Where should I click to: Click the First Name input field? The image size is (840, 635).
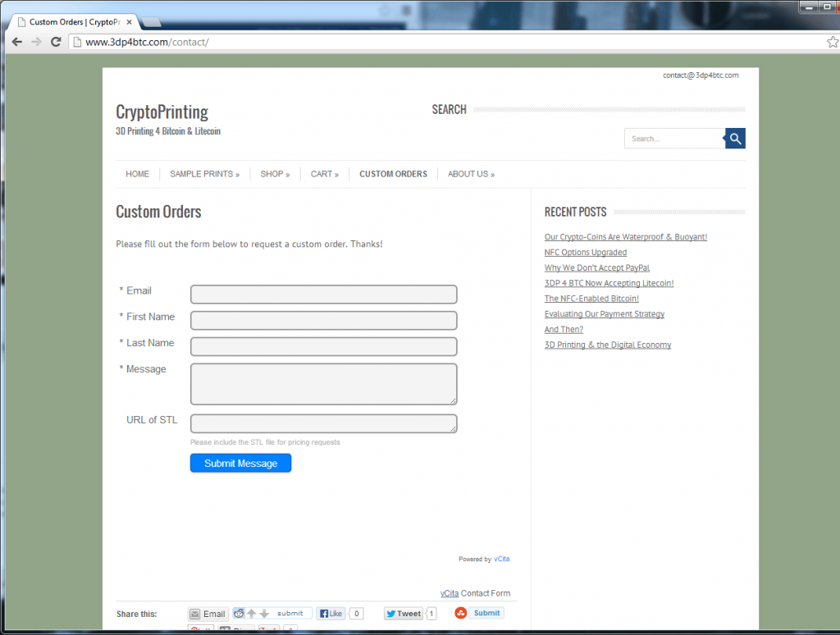(x=323, y=321)
